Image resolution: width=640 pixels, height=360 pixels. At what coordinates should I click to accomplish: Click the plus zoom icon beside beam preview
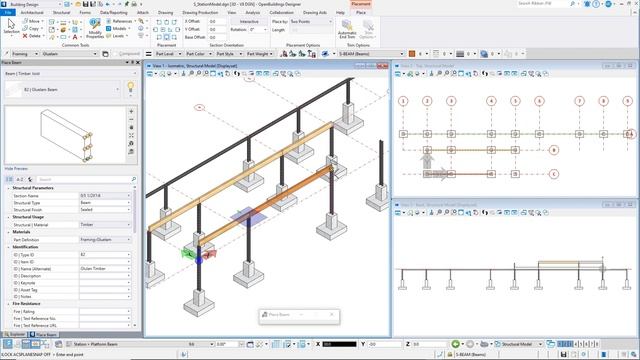coord(131,111)
